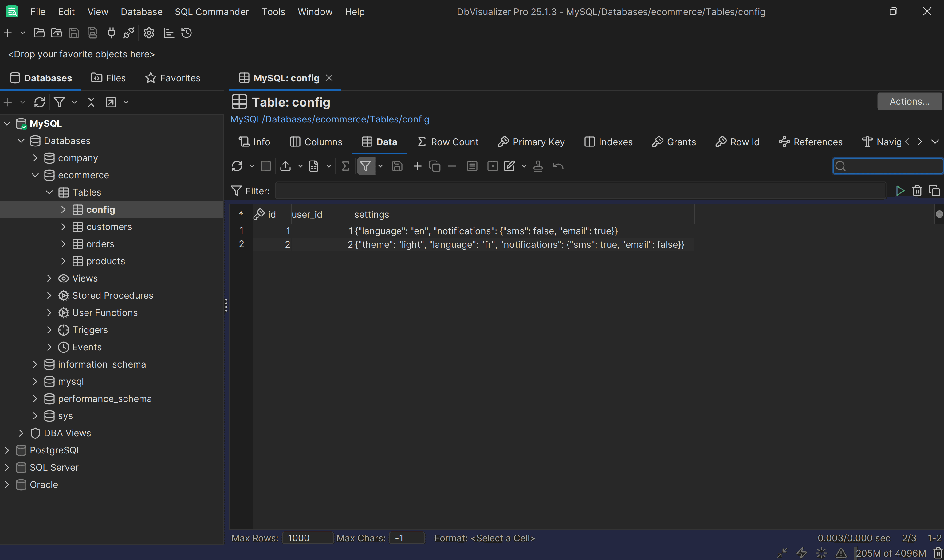
Task: Click the filter icon in databases tree toolbar
Action: coord(59,102)
